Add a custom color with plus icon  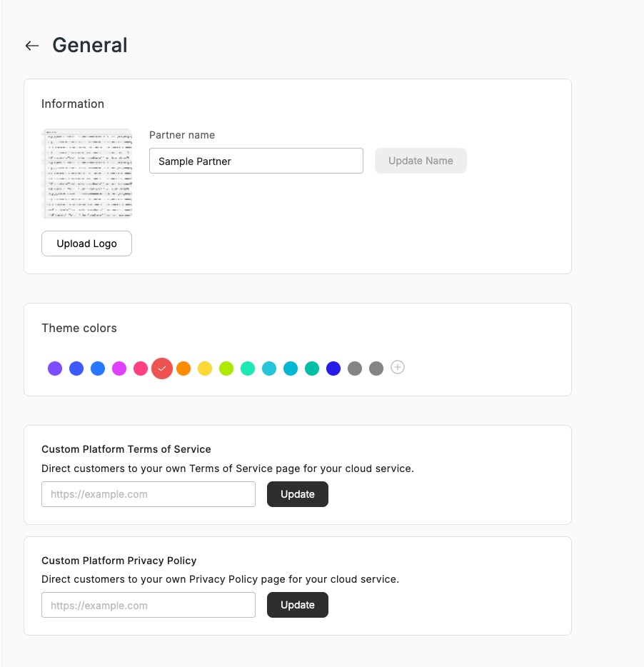(x=397, y=367)
